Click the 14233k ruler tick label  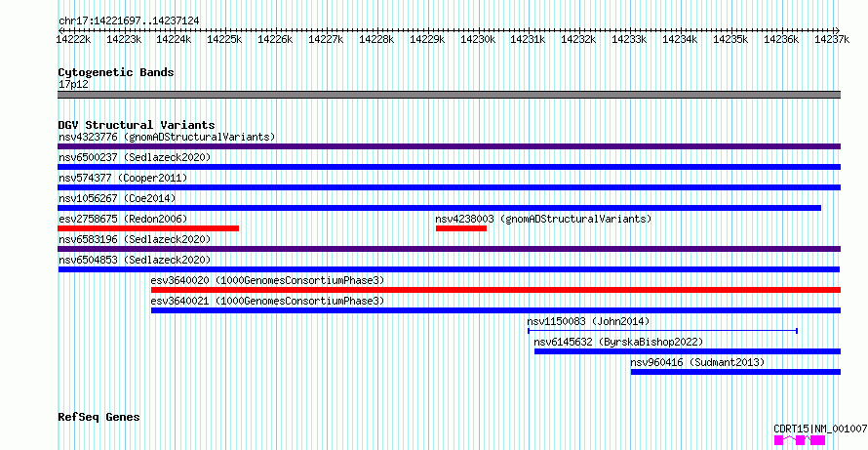tap(629, 39)
